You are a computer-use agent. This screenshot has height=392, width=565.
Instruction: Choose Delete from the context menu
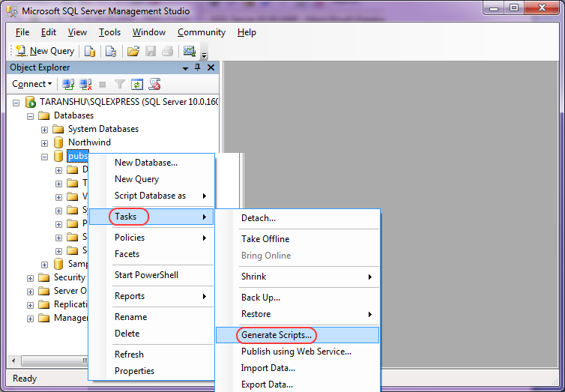pos(151,334)
